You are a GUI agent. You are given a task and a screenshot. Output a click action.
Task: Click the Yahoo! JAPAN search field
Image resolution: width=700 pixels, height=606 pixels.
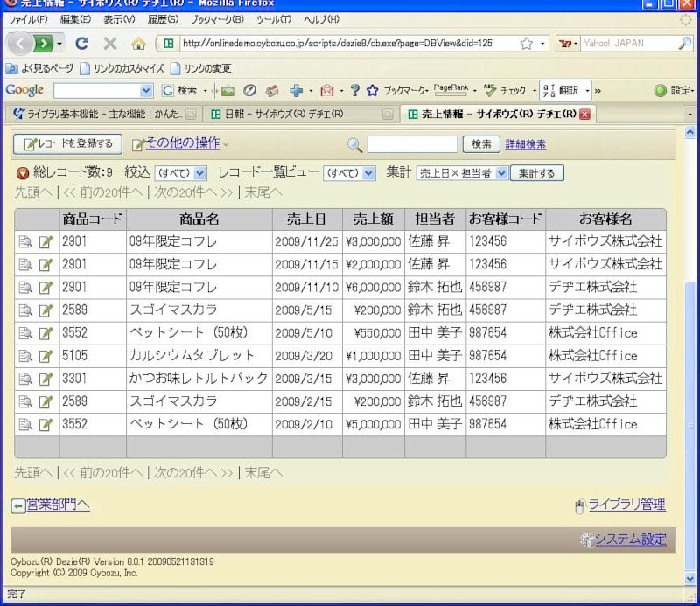629,44
